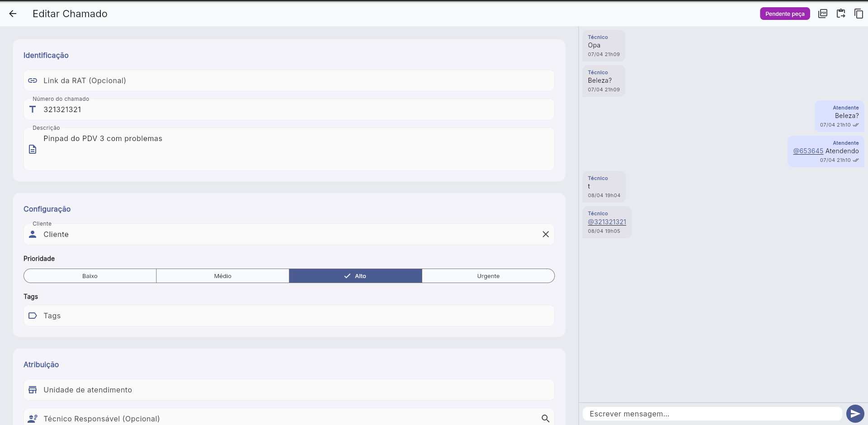Set priority to Baixo

(x=90, y=276)
